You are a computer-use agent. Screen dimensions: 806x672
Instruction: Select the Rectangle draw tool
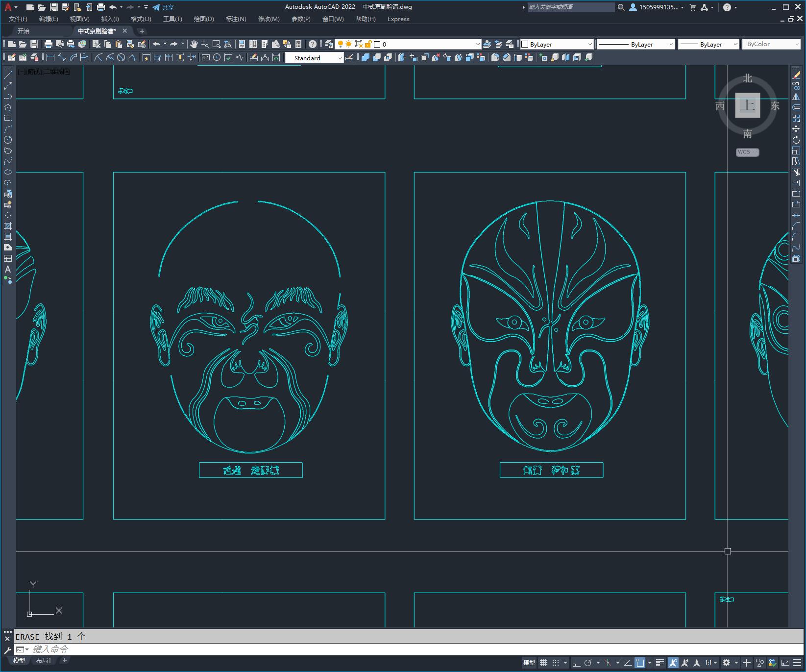pyautogui.click(x=8, y=118)
